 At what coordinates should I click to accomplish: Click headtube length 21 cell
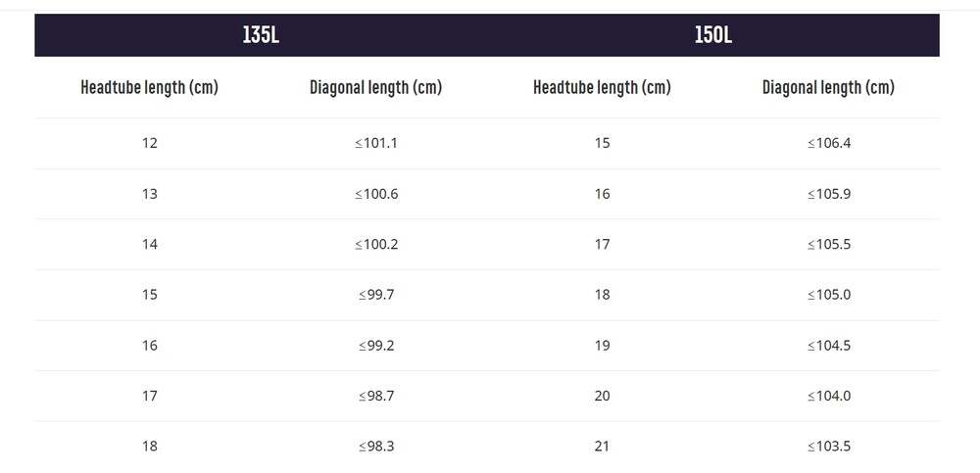tap(602, 447)
